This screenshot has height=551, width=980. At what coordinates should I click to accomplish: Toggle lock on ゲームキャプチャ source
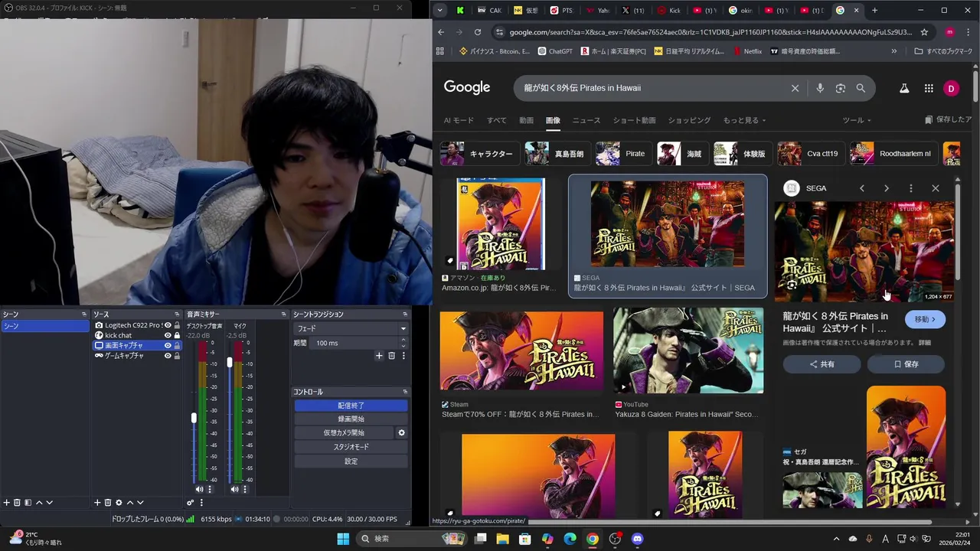tap(177, 355)
